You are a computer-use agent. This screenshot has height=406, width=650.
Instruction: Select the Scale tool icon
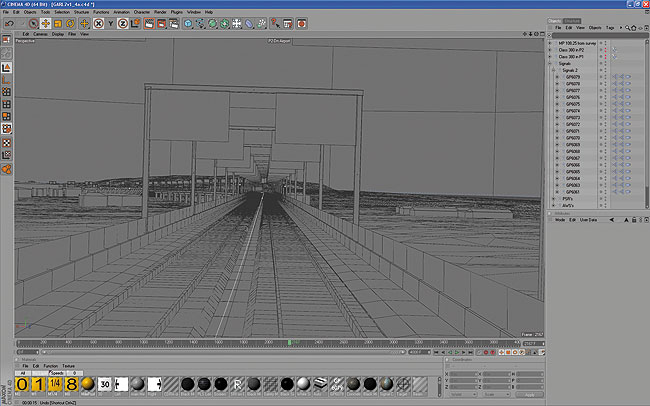60,24
